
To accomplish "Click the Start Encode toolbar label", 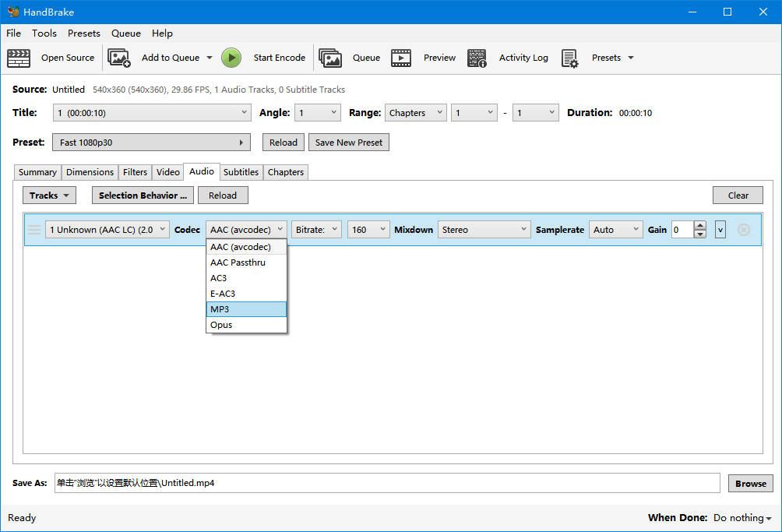I will tap(280, 58).
